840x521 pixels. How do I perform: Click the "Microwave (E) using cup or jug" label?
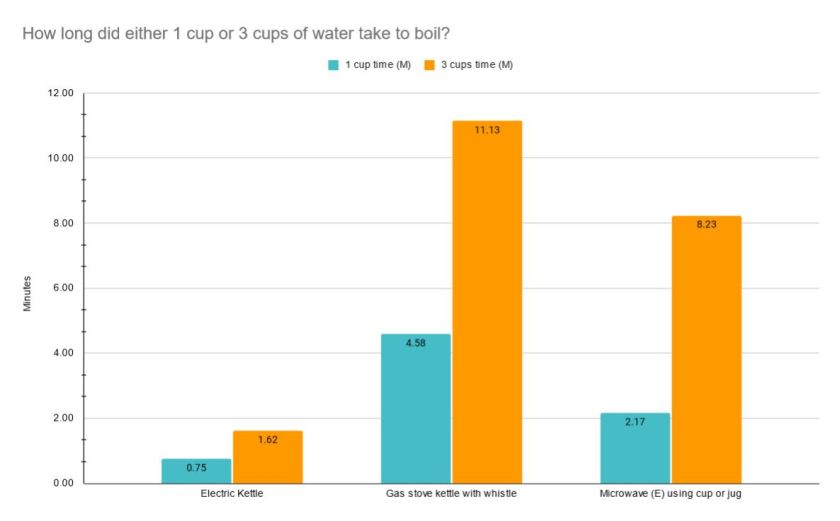671,495
